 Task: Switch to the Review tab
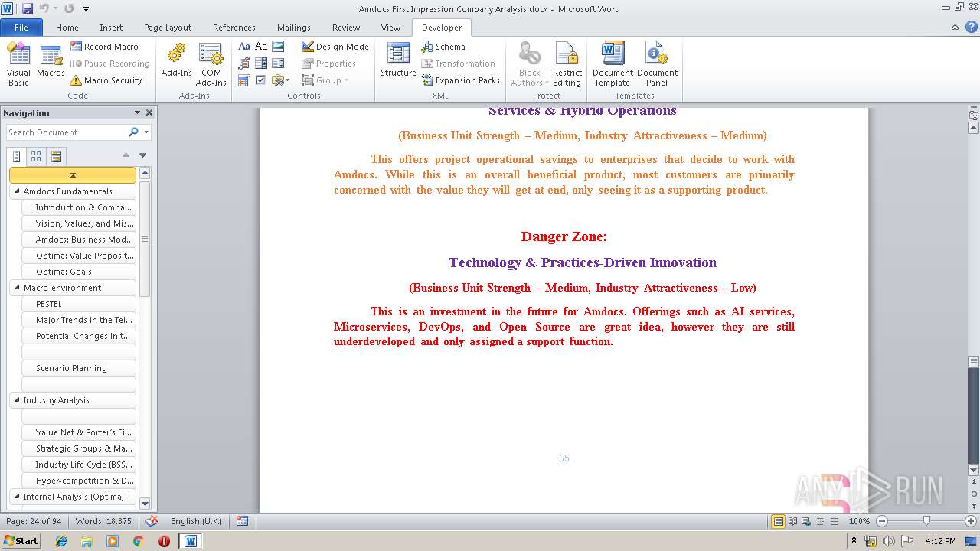[346, 28]
